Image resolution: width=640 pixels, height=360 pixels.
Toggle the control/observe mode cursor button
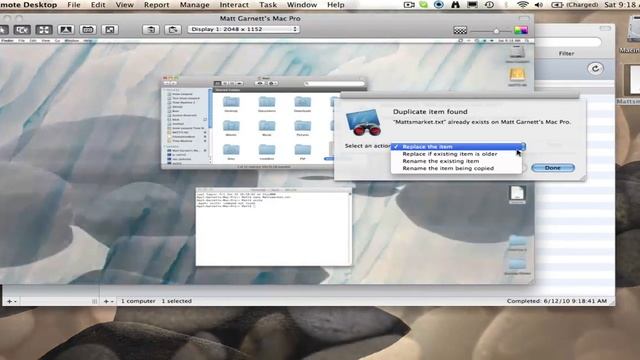[3, 30]
